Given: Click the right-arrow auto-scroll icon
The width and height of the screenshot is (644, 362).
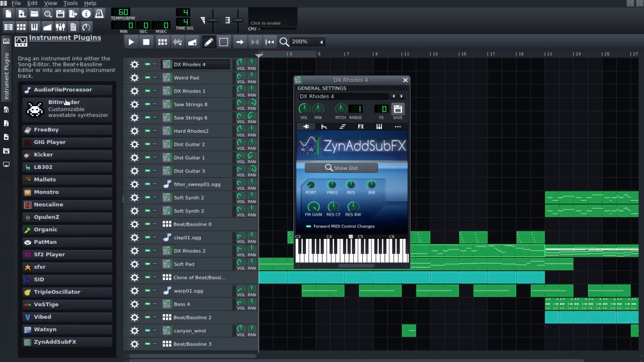Looking at the screenshot, I should [239, 42].
